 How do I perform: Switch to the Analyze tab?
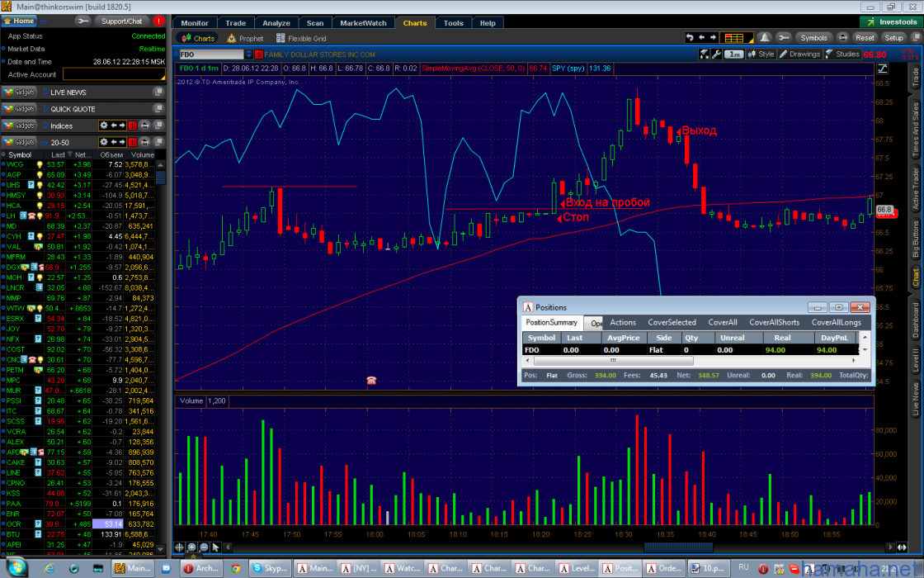[276, 23]
